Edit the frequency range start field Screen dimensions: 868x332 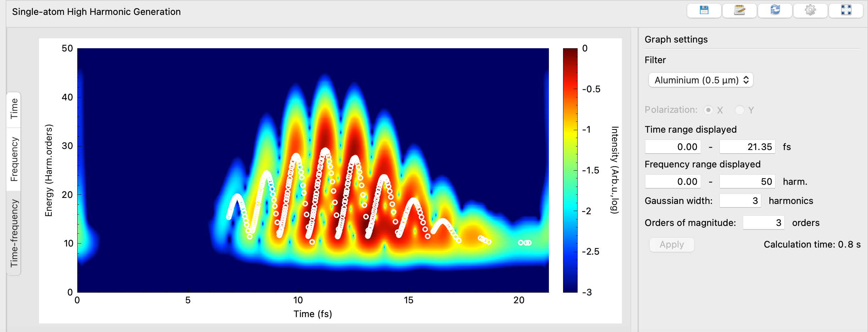tap(673, 181)
